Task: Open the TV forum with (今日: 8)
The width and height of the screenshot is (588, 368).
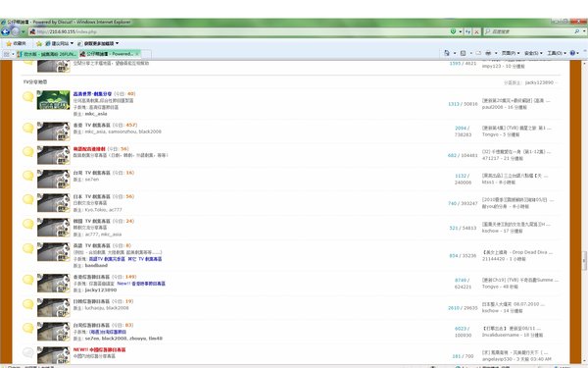Action: click(x=91, y=245)
